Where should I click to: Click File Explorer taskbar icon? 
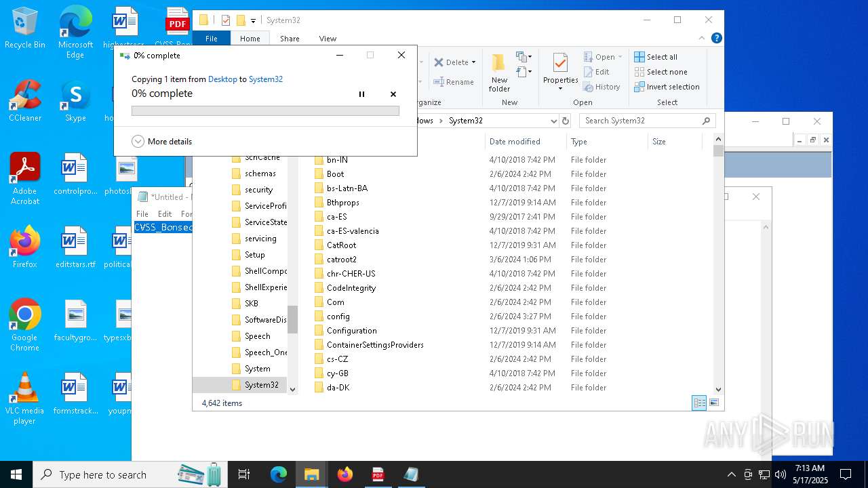pyautogui.click(x=311, y=474)
